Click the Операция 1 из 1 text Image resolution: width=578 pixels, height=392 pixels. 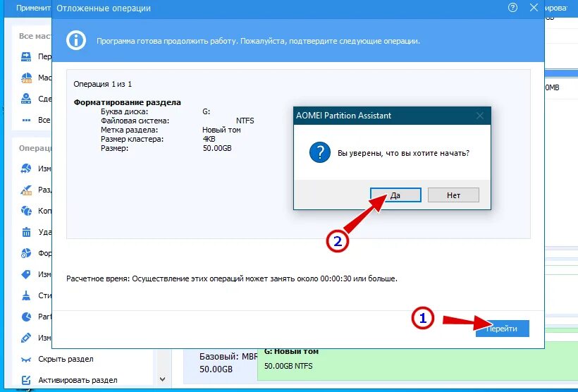click(102, 84)
